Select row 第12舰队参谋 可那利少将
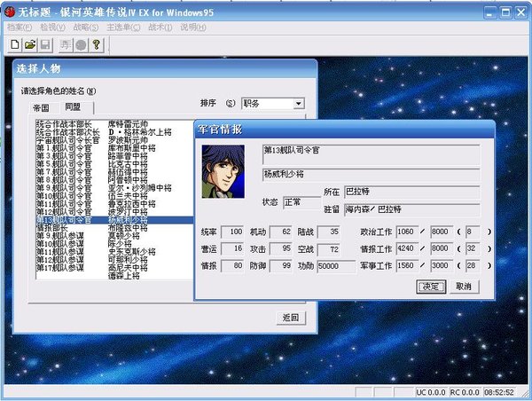Viewport: 532px width, 401px height. click(x=114, y=260)
